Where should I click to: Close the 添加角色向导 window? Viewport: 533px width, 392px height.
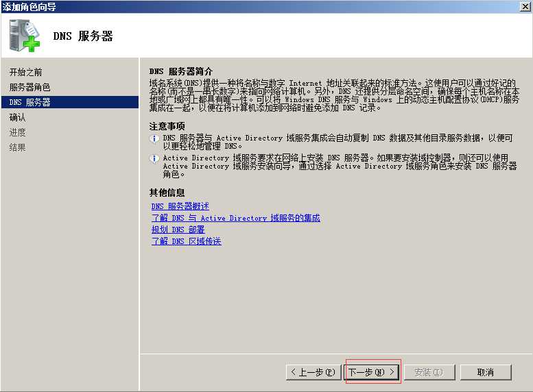tap(525, 6)
